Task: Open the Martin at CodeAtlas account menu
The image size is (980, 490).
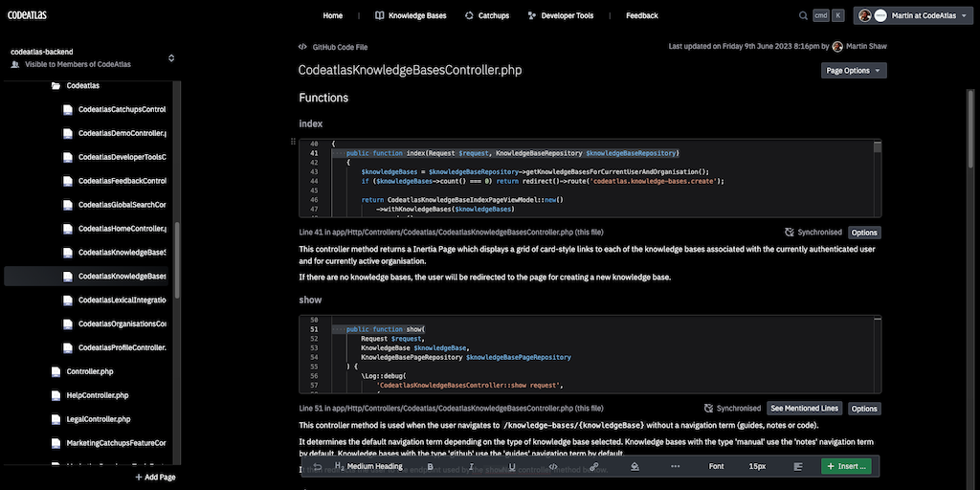Action: point(912,15)
